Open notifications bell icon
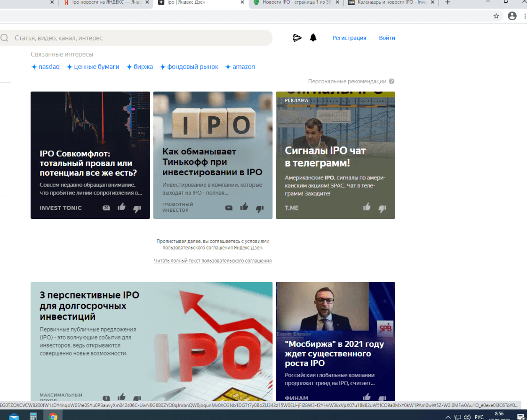Screen dimensions: 527x420 click(313, 38)
